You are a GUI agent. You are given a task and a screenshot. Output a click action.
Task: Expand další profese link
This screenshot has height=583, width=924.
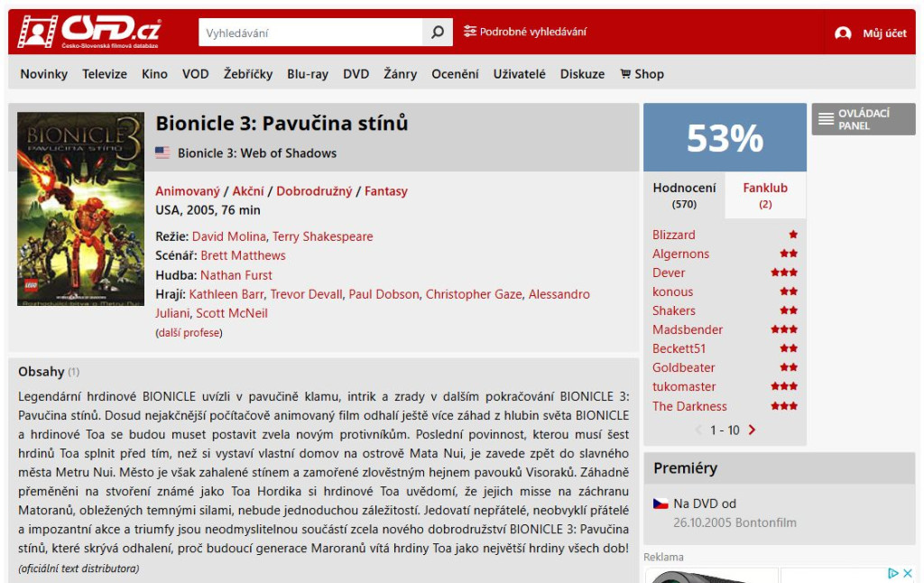[189, 332]
